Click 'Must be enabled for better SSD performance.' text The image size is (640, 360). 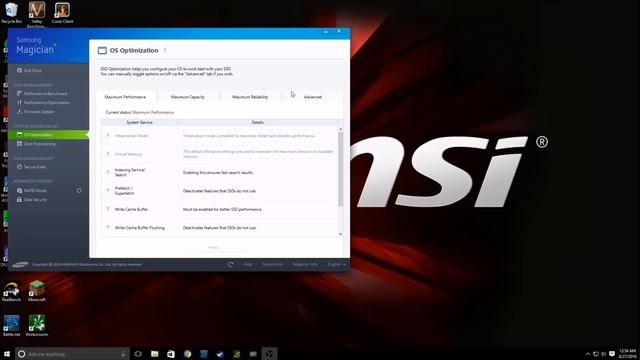tap(222, 209)
